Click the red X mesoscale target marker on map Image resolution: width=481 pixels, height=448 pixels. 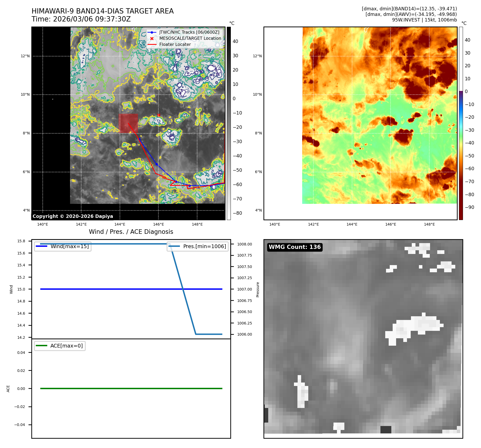(159, 115)
